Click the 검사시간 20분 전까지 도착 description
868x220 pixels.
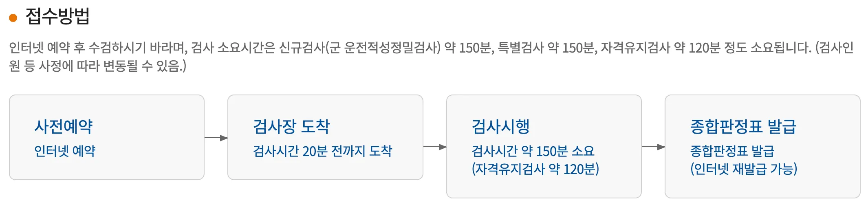pyautogui.click(x=322, y=151)
